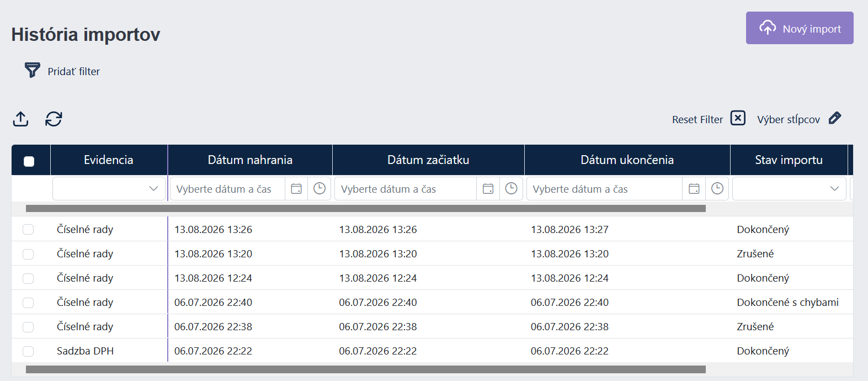Sort by Stav importu column header

tap(789, 160)
